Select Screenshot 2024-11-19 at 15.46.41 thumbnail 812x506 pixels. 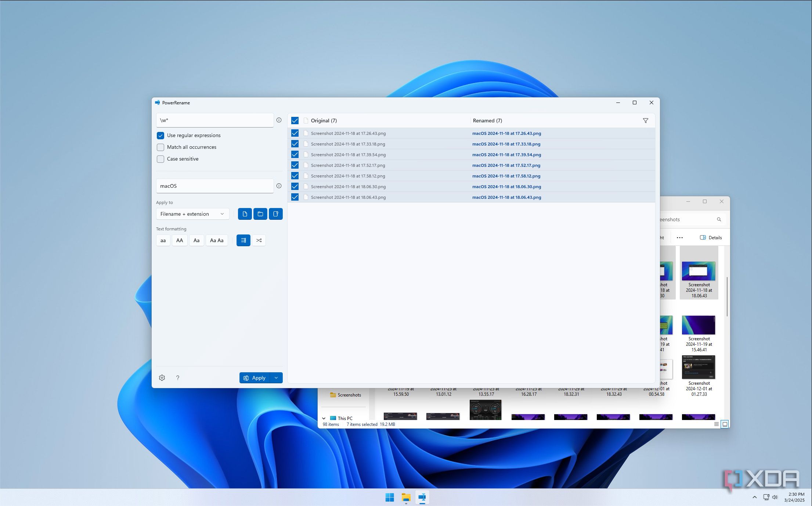[699, 334]
